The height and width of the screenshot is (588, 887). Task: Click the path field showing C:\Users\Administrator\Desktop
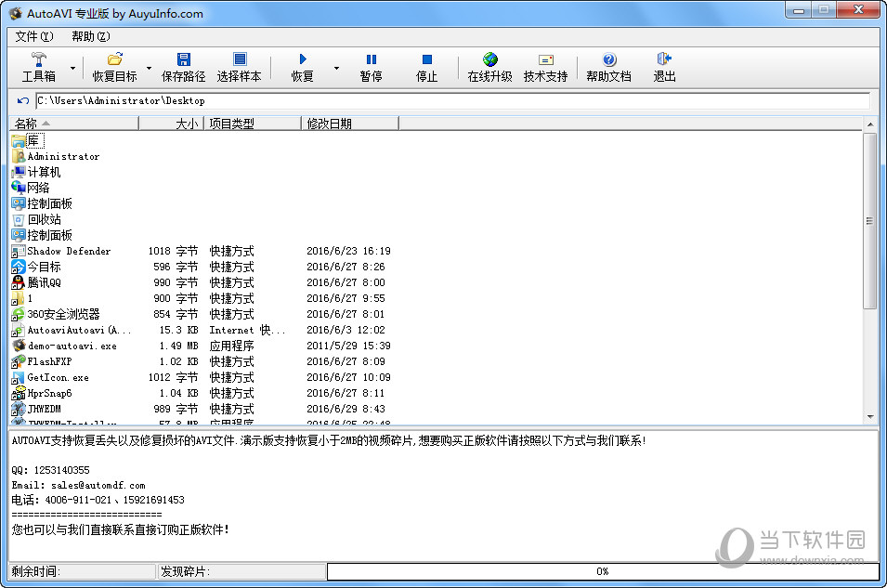pyautogui.click(x=452, y=100)
